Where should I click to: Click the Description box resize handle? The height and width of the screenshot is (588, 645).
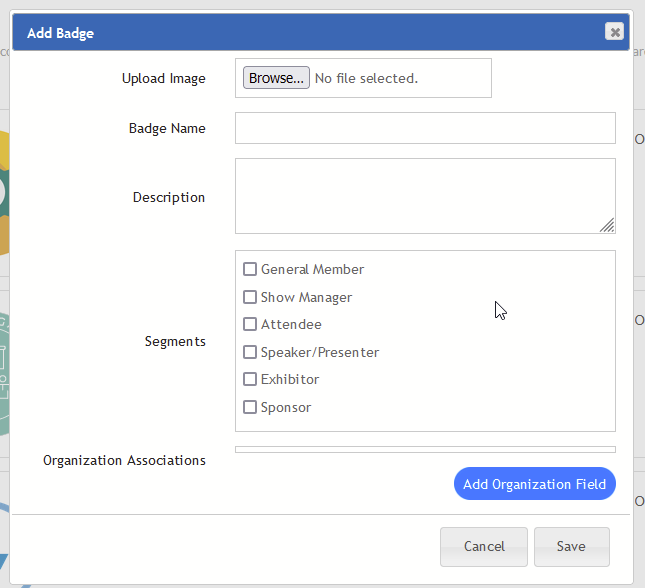coord(607,226)
